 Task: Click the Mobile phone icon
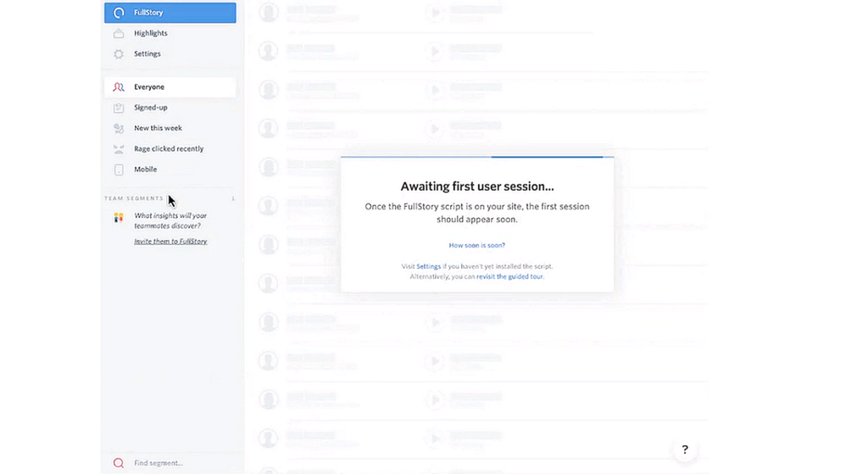pyautogui.click(x=119, y=170)
